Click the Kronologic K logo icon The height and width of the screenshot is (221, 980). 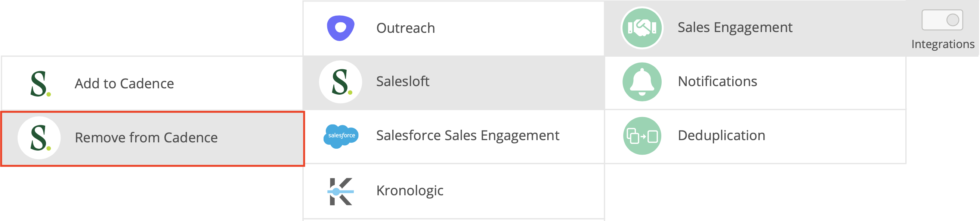point(340,192)
